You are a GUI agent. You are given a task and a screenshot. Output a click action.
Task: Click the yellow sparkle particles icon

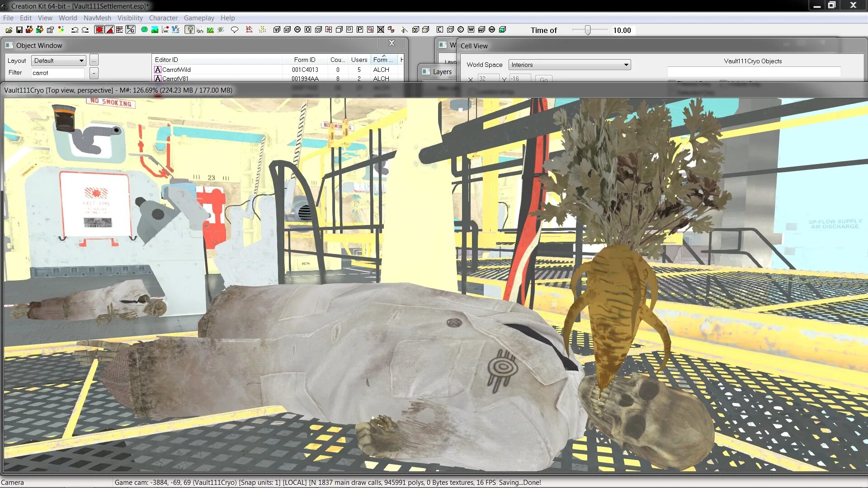coord(263,30)
